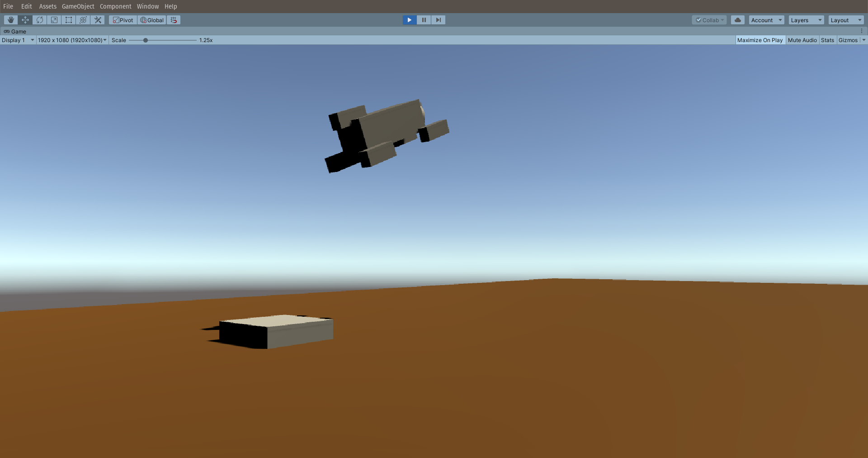
Task: Select the Rect Transform tool
Action: click(68, 20)
